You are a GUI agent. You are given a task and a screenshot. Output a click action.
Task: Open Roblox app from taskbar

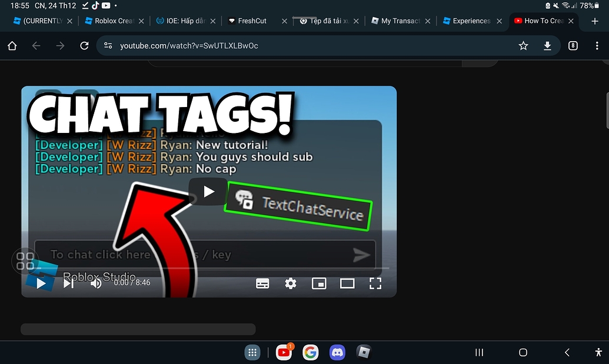point(364,352)
